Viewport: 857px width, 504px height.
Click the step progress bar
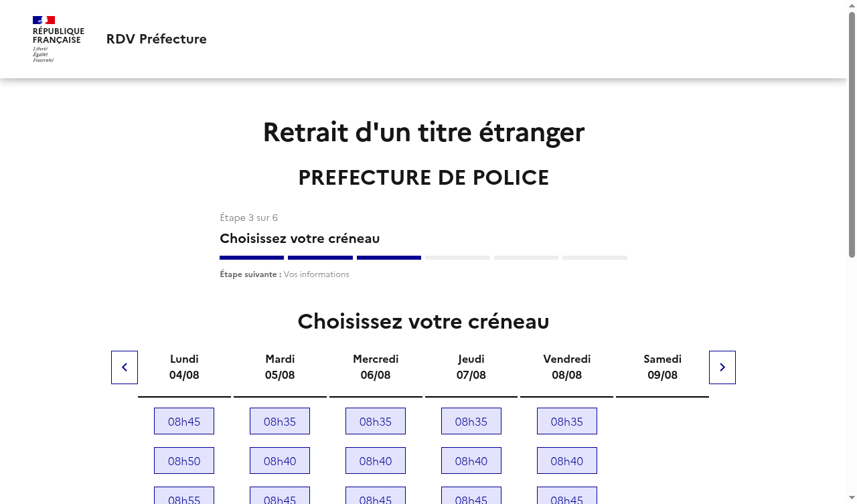click(423, 258)
